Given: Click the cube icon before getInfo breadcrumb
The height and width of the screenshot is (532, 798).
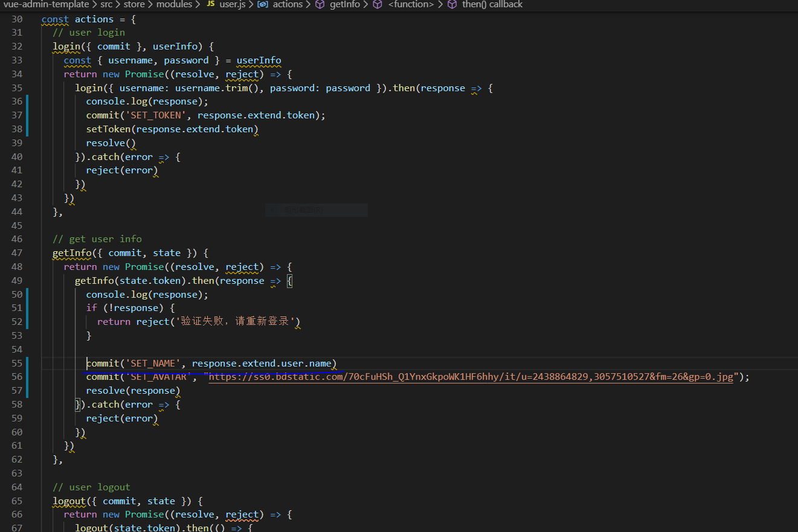Looking at the screenshot, I should point(320,5).
